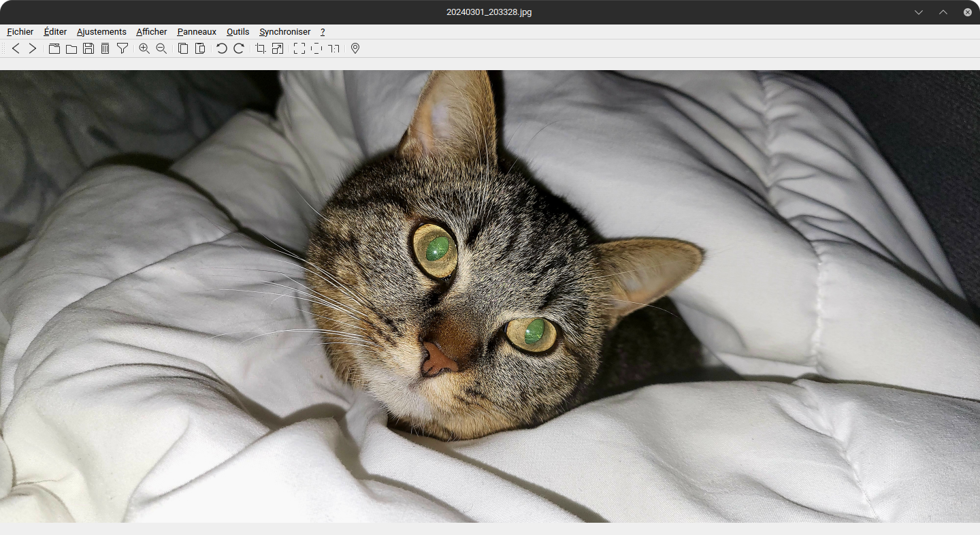Viewport: 980px width, 535px height.
Task: Zoom in with the magnifier plus icon
Action: (x=144, y=48)
